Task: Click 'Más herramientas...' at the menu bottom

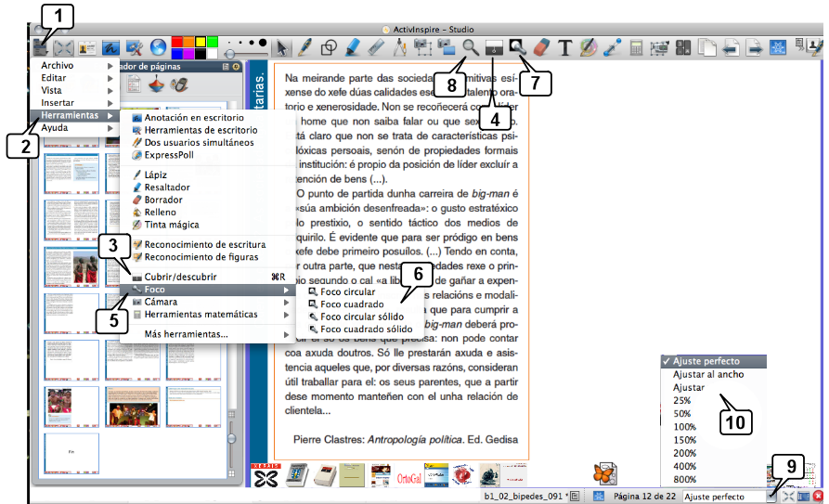Action: click(186, 334)
